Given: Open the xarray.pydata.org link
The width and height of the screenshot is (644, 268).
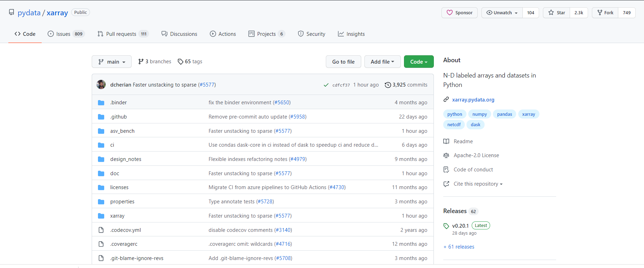Looking at the screenshot, I should point(473,100).
